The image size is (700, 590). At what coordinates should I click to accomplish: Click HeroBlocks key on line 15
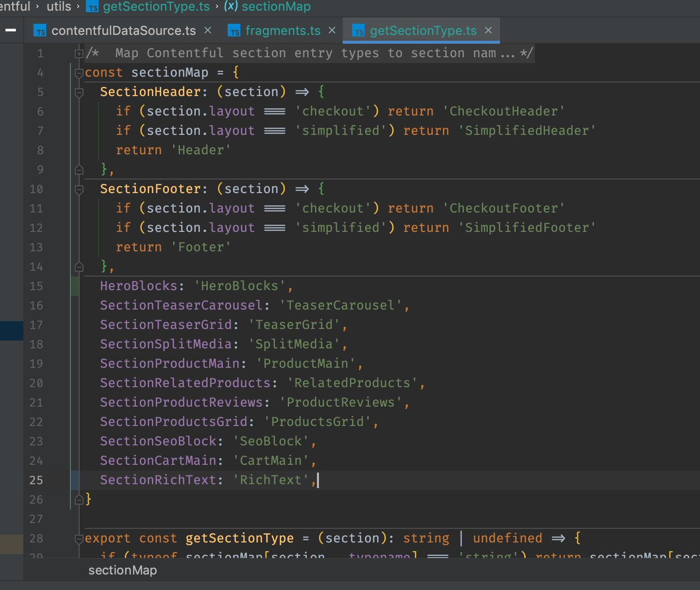click(139, 286)
